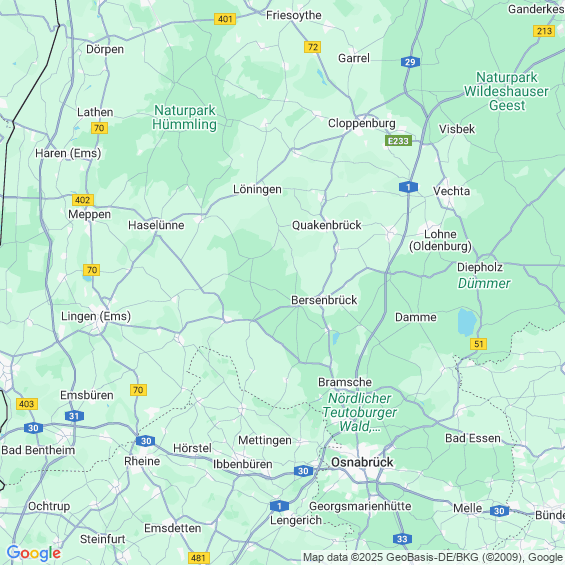
Task: Click the Google logo
Action: 34,553
